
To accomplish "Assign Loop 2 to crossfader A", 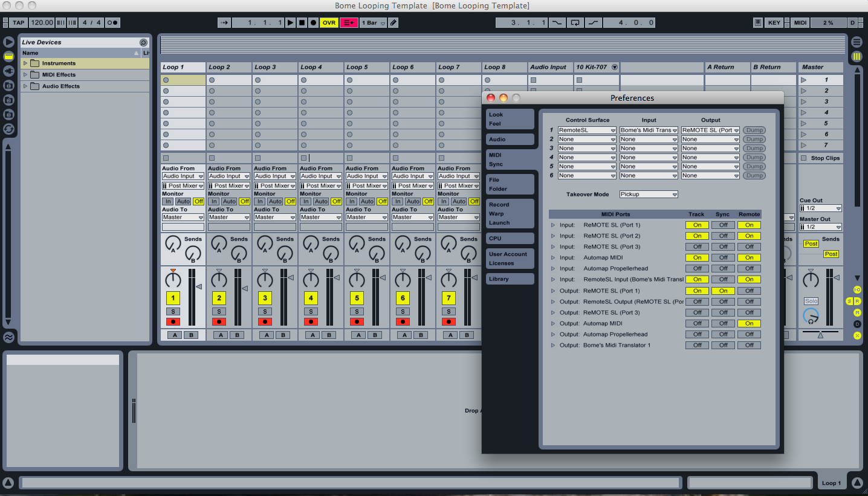I will [219, 335].
